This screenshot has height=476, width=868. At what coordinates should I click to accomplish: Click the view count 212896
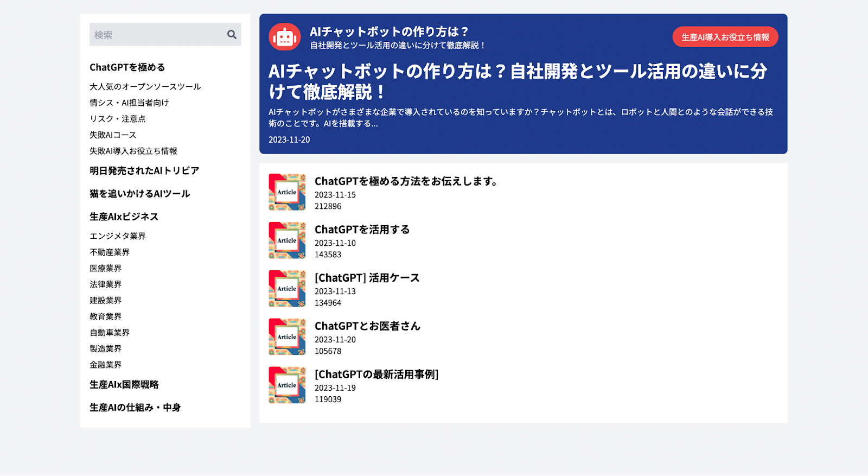coord(328,206)
